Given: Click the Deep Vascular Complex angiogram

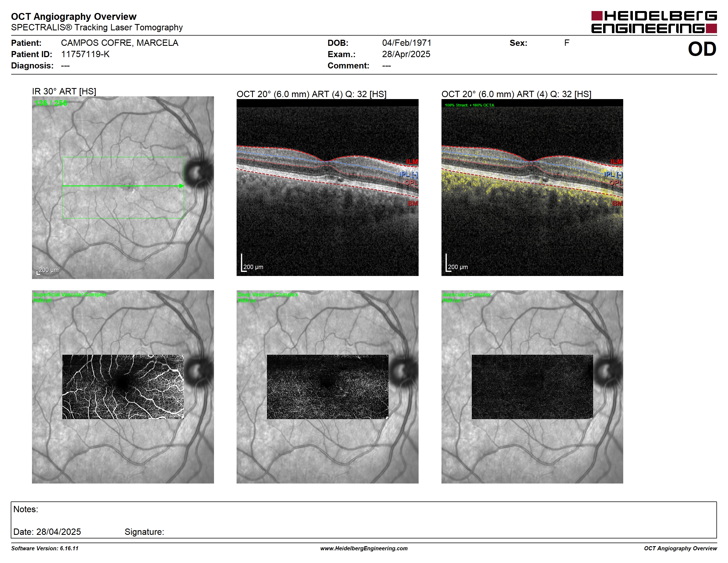Looking at the screenshot, I should click(328, 387).
